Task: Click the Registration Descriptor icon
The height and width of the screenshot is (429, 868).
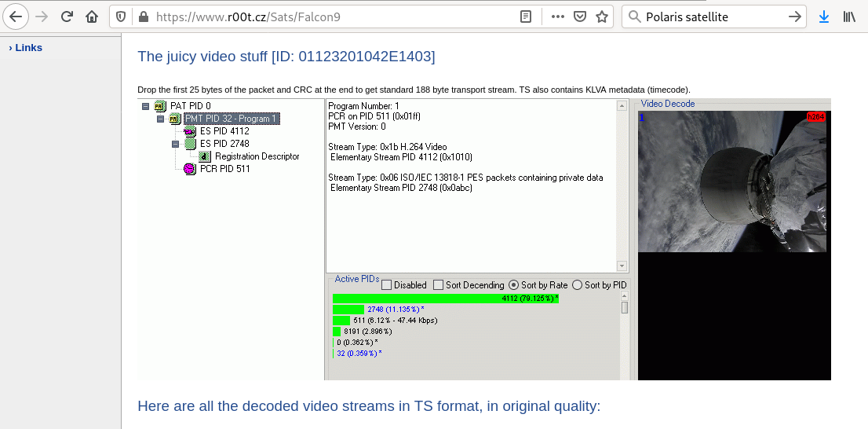Action: pos(205,156)
